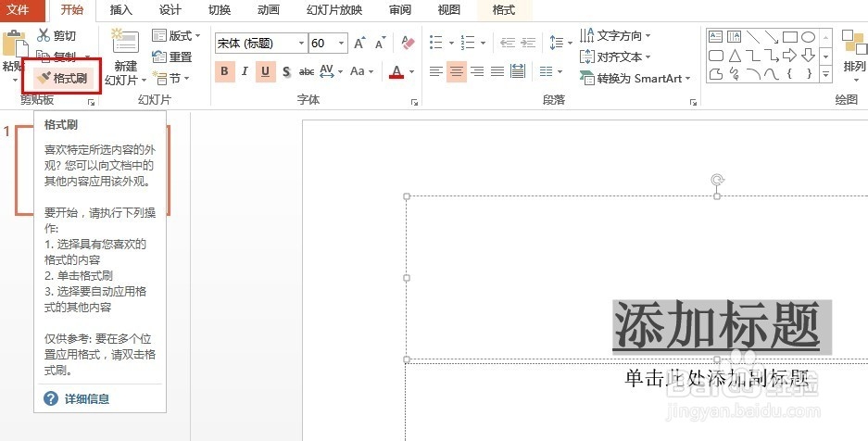
Task: Click the 重置 reset slide button
Action: (172, 57)
